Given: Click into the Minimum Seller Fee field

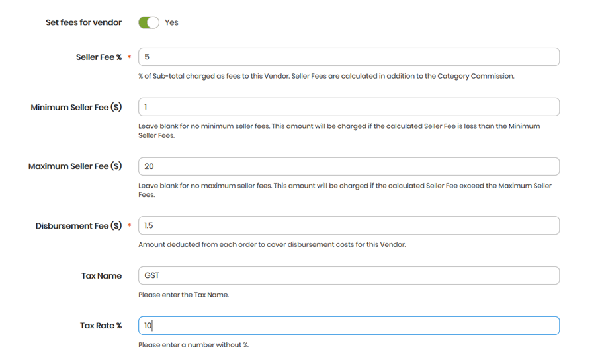Looking at the screenshot, I should click(349, 107).
